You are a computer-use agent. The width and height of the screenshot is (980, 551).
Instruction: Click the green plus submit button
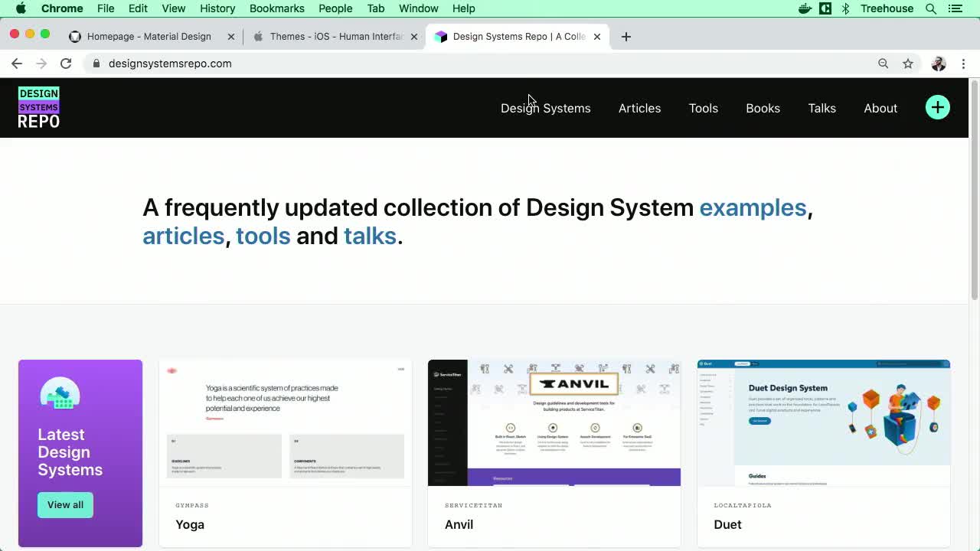coord(937,107)
